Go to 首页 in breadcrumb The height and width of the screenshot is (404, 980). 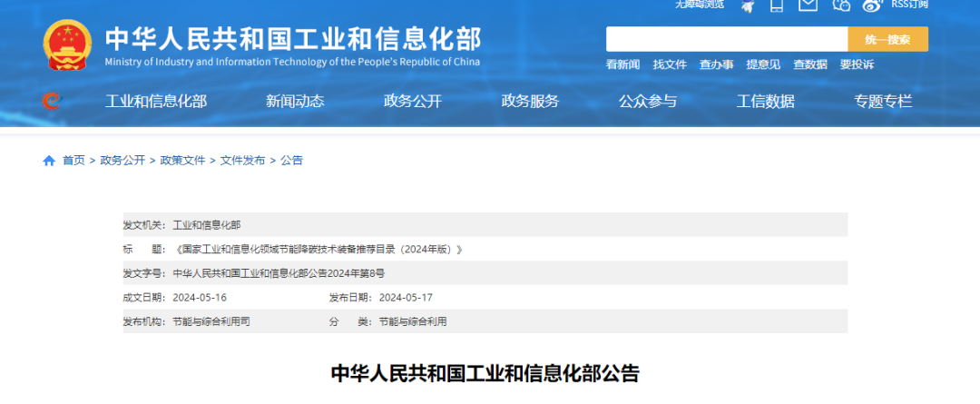(x=73, y=161)
